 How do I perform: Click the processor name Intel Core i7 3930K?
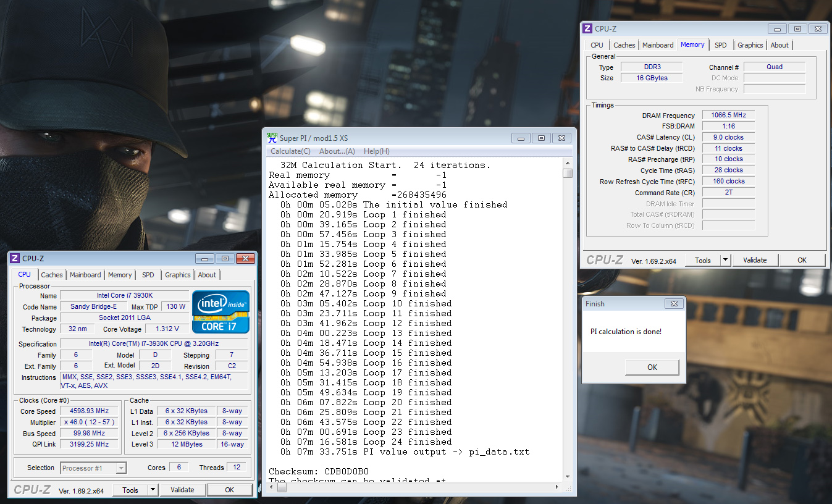pos(124,296)
